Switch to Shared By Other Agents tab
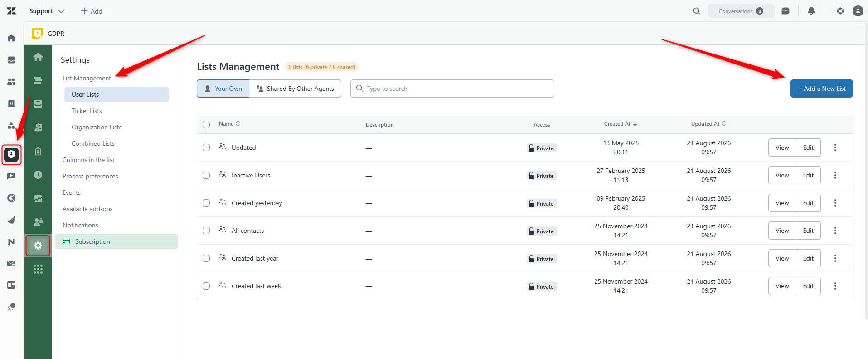 295,89
